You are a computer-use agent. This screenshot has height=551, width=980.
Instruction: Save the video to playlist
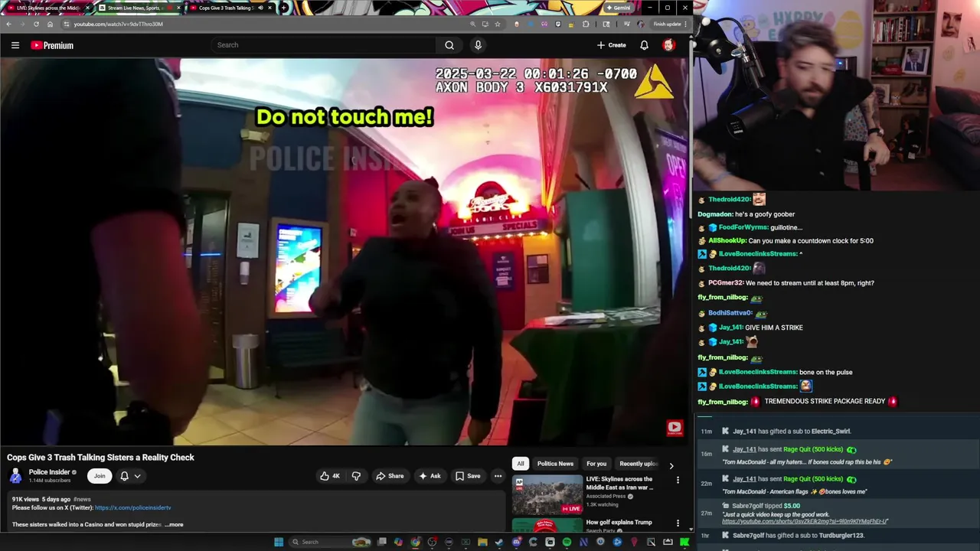pyautogui.click(x=468, y=476)
